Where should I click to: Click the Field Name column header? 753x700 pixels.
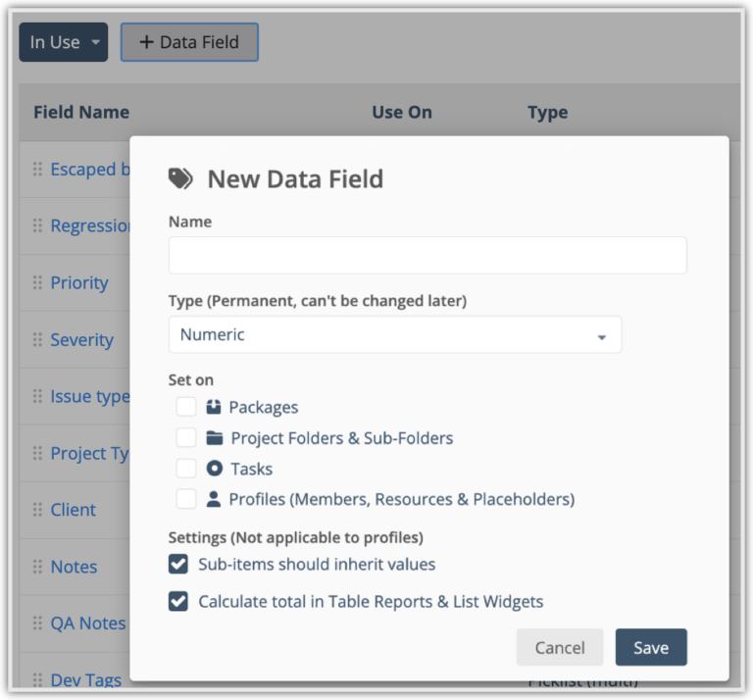[x=81, y=112]
